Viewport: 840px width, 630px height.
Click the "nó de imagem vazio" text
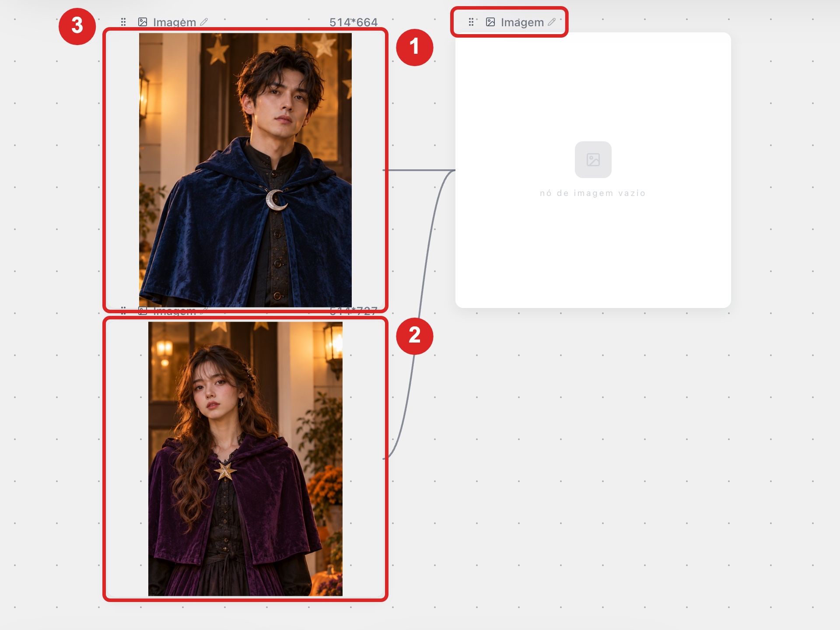coord(593,193)
